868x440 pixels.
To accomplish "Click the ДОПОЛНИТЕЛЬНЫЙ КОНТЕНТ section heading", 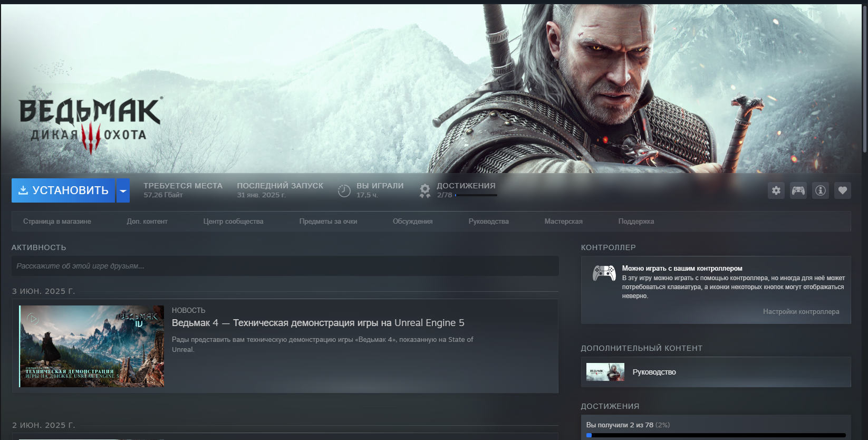I will click(642, 348).
